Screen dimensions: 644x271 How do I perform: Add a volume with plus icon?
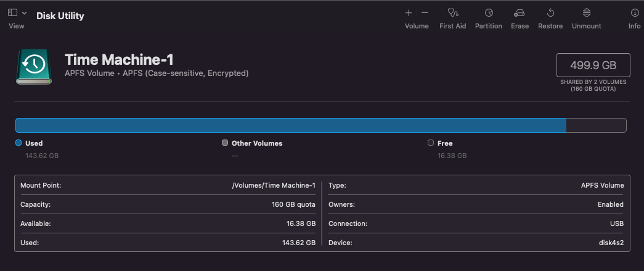409,13
